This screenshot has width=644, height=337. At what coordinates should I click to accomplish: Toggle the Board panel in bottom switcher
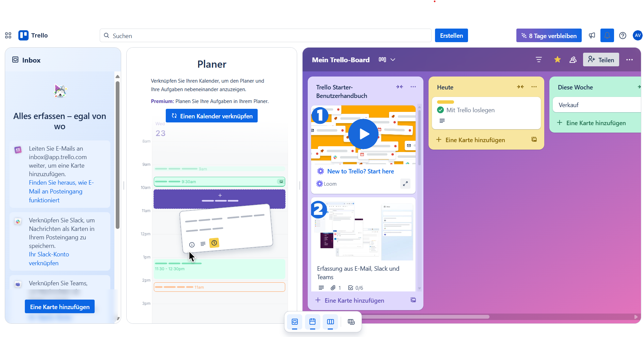[x=331, y=322]
